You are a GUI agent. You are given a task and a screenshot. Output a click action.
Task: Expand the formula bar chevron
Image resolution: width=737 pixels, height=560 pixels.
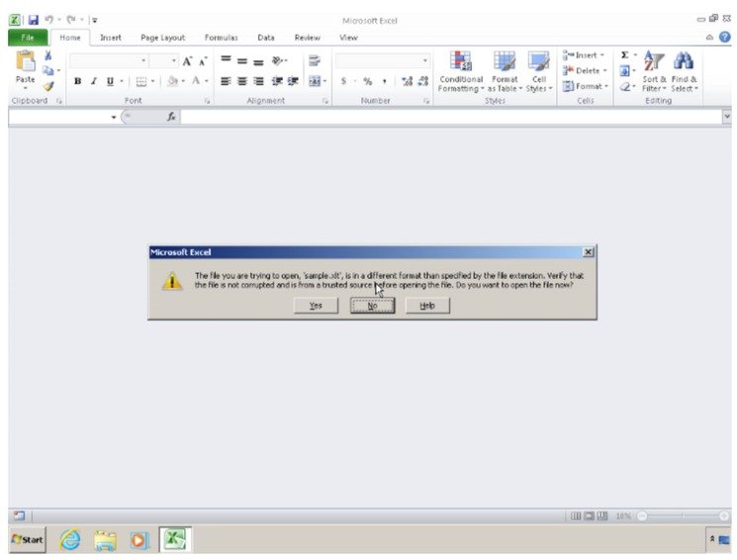[727, 116]
